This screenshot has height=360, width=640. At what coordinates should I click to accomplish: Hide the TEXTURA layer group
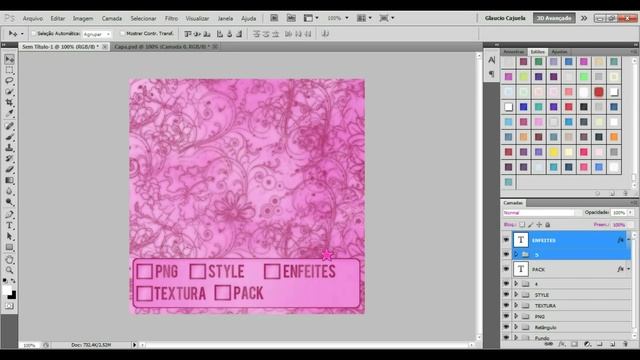[x=506, y=305]
